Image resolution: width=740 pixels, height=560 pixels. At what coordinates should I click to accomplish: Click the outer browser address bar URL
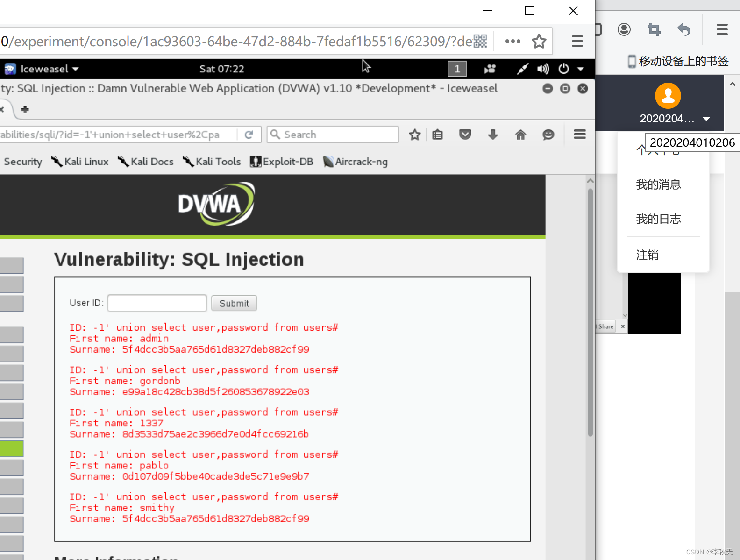coord(236,41)
